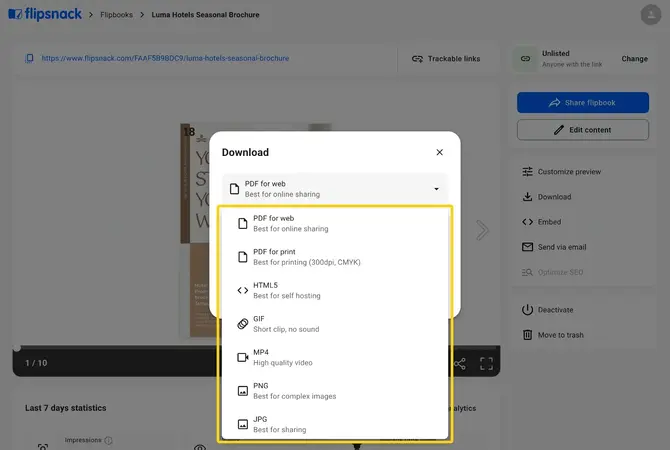Choose the GIF short clip option

(x=335, y=324)
